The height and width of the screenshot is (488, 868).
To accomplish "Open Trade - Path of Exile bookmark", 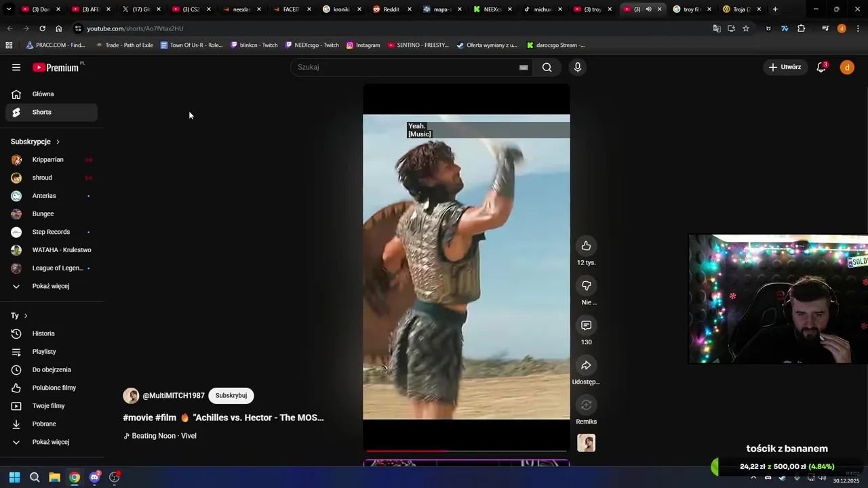I will [x=125, y=45].
